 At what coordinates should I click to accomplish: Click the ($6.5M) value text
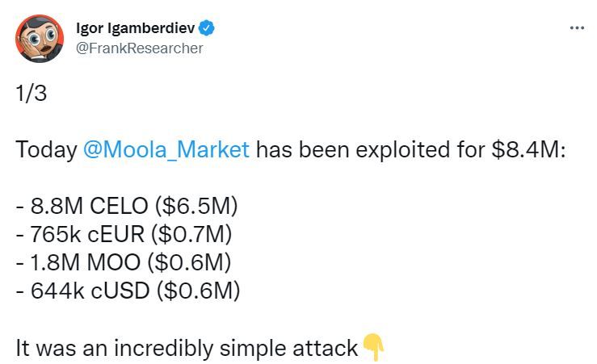click(200, 206)
